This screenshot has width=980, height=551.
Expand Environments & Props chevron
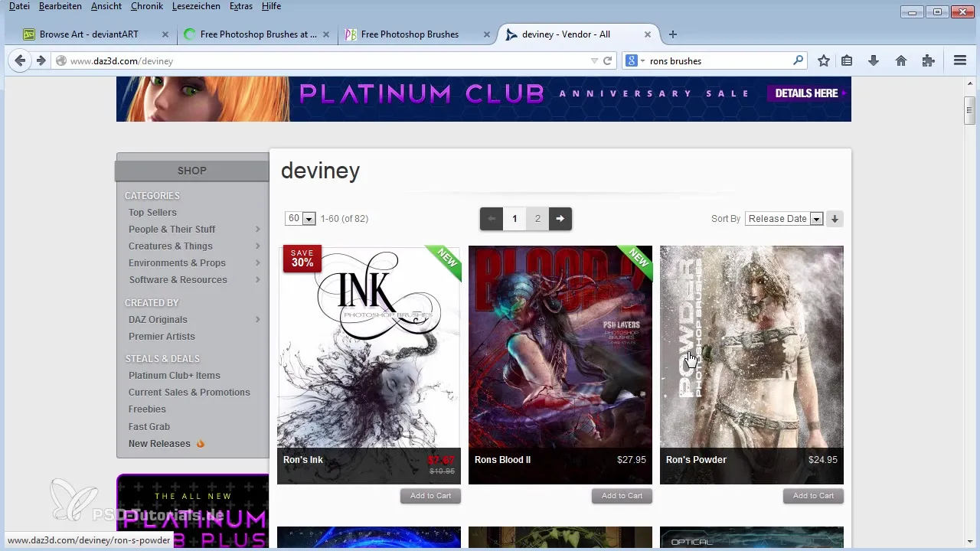click(258, 263)
